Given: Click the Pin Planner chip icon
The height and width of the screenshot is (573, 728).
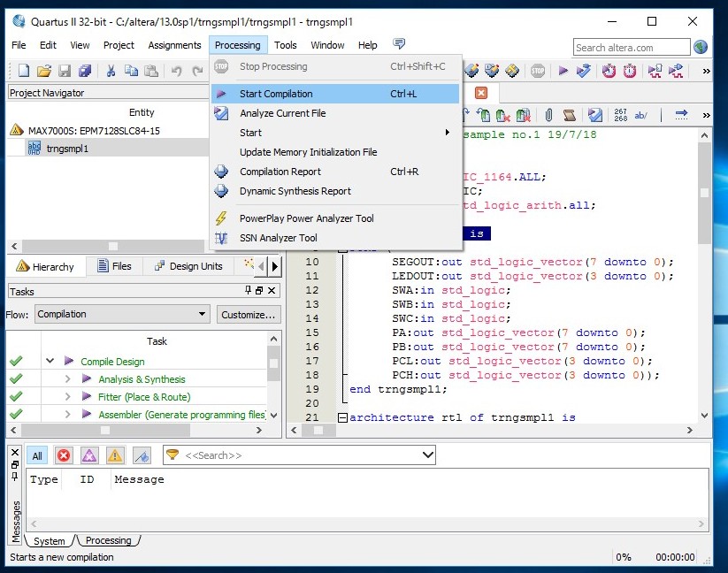Looking at the screenshot, I should pos(492,71).
